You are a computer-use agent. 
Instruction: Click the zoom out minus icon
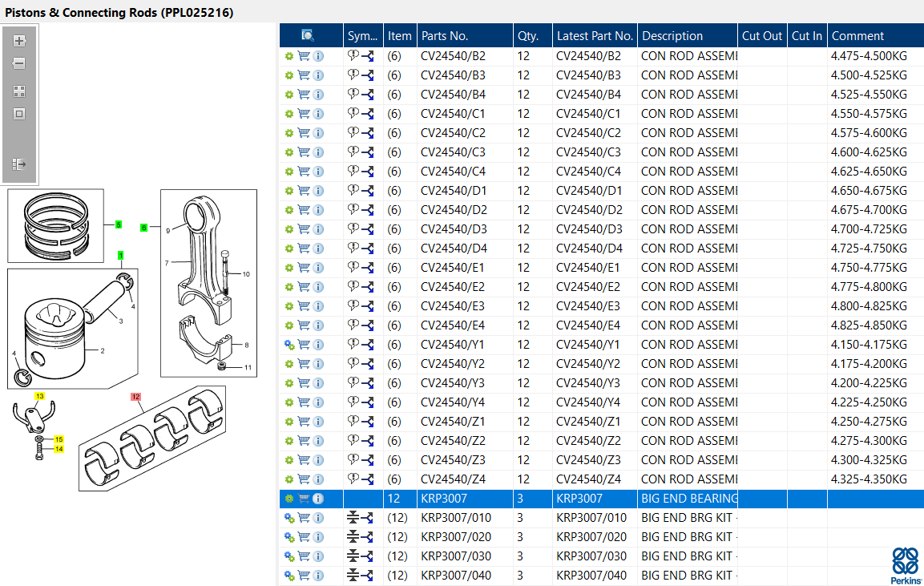click(19, 63)
